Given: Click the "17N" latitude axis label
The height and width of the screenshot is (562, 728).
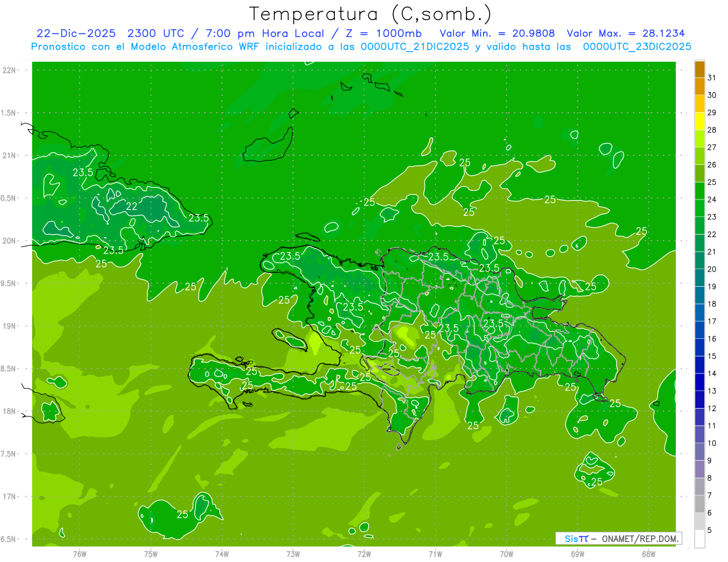Looking at the screenshot, I should tap(8, 497).
